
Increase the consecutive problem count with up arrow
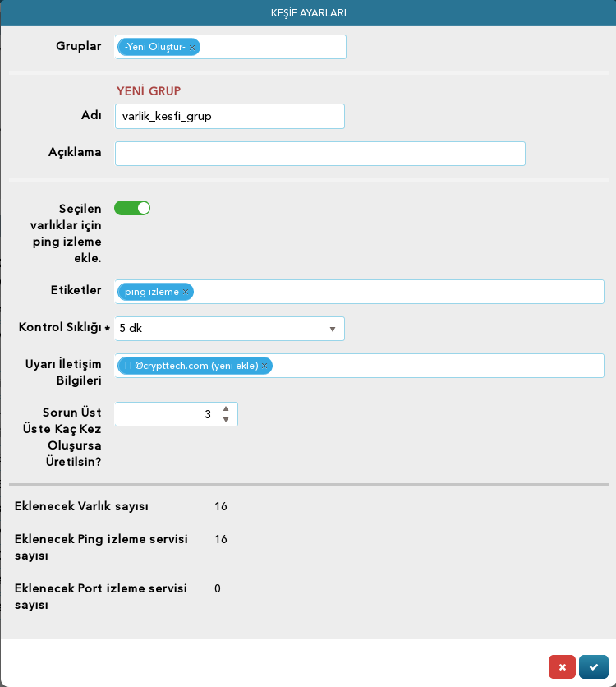226,408
